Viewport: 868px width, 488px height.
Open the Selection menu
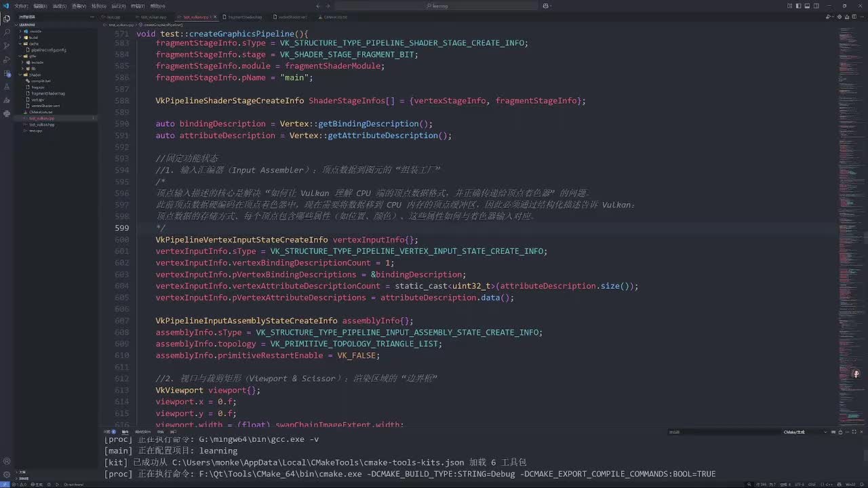click(x=59, y=6)
